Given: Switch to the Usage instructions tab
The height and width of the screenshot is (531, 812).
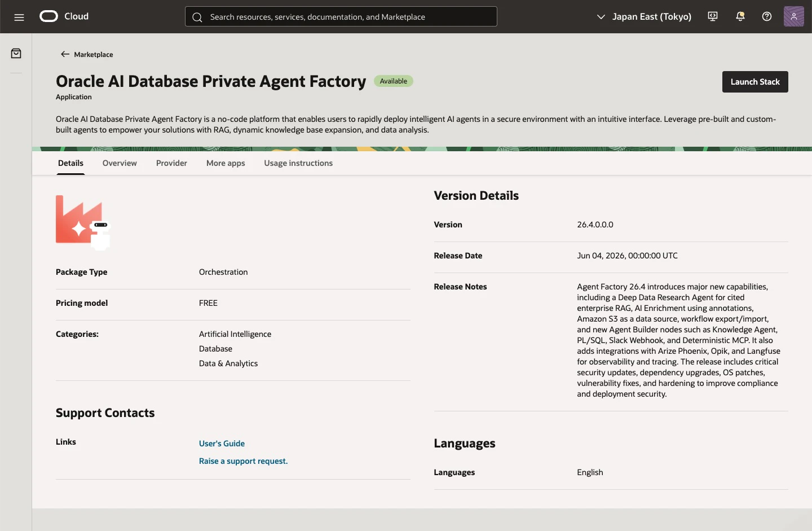Looking at the screenshot, I should (x=298, y=163).
